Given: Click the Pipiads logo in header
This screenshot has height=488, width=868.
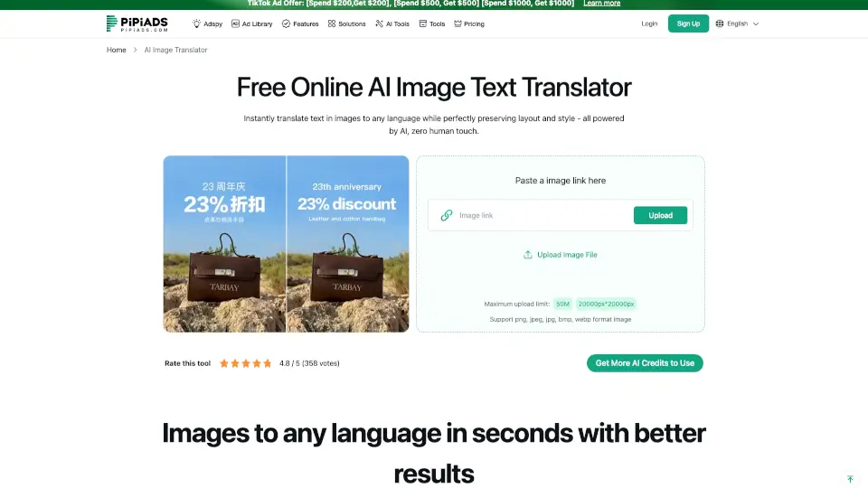Looking at the screenshot, I should [137, 23].
